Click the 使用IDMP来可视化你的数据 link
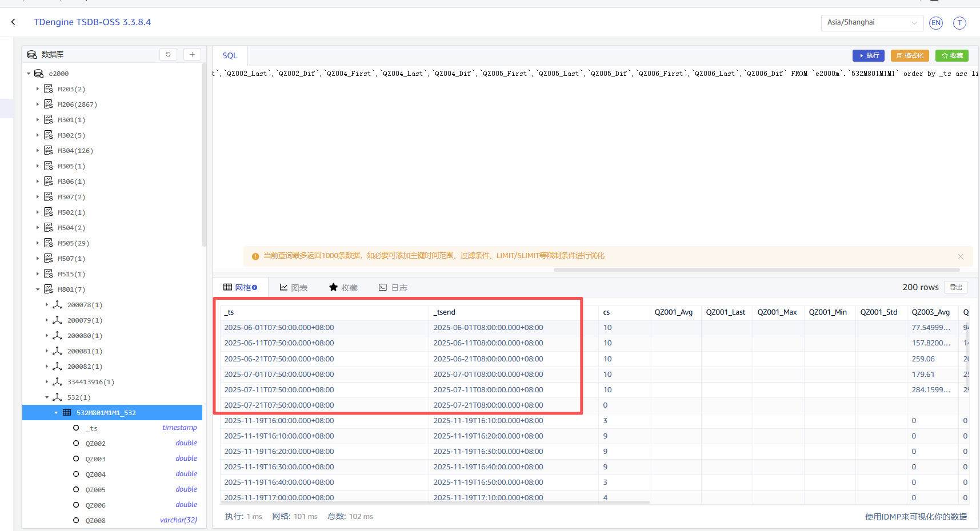 [915, 517]
